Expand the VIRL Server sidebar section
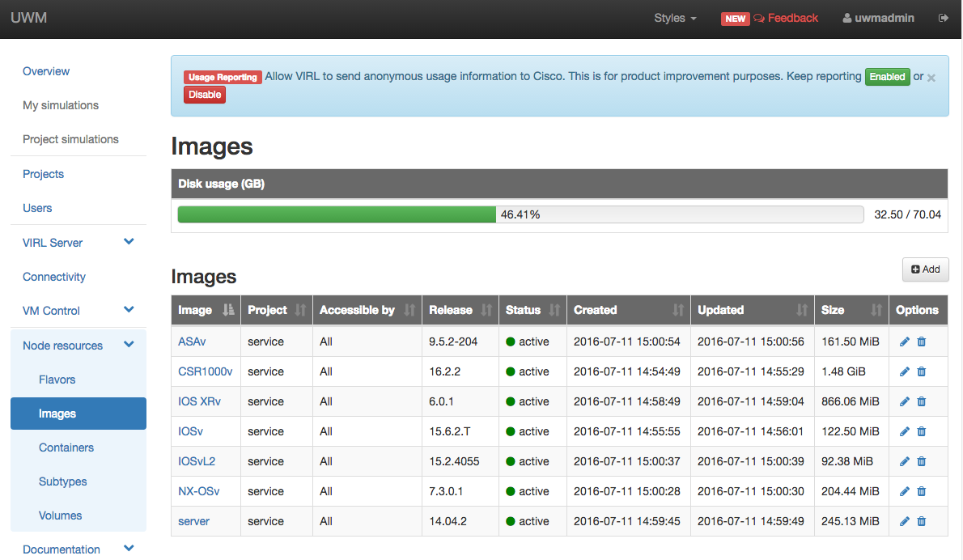 pos(129,242)
